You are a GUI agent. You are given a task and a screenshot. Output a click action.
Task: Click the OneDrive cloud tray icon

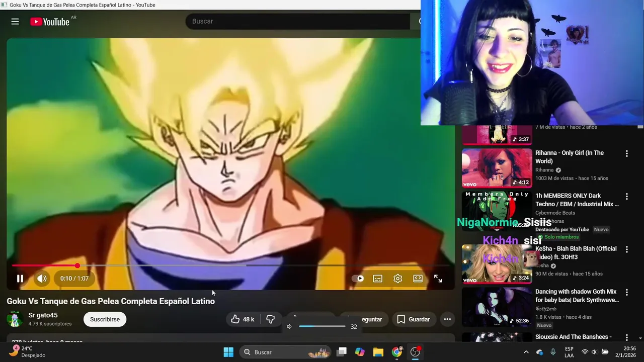pos(539,352)
